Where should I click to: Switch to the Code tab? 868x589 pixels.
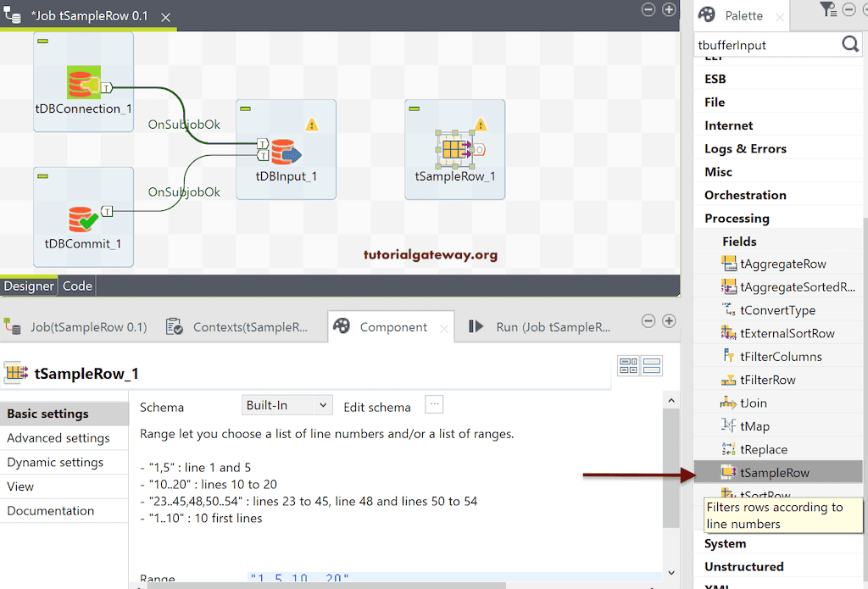(x=76, y=286)
